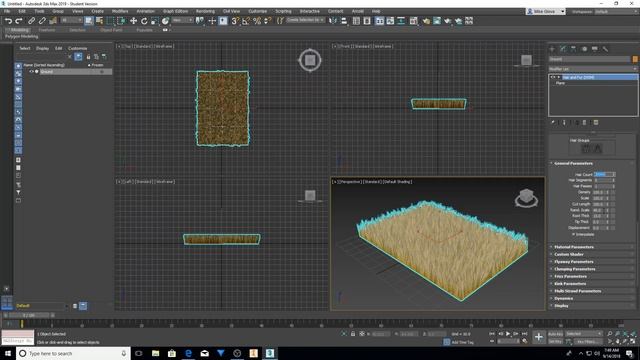The height and width of the screenshot is (360, 640).
Task: Open the Modify tab in command panel
Action: pyautogui.click(x=563, y=49)
